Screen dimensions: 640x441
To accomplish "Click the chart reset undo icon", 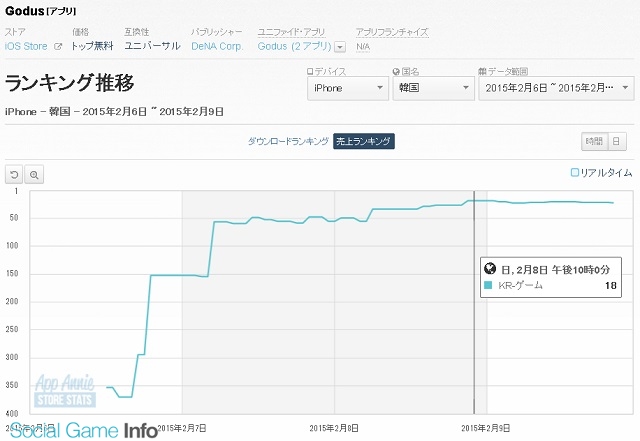I will click(14, 175).
